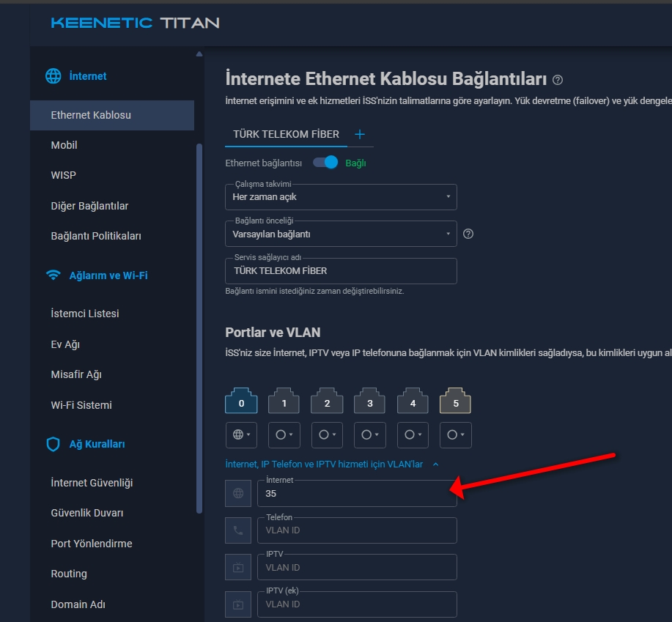Screen dimensions: 672x622
Task: Select TÜRK TELEKOM FİBER tab
Action: tap(286, 135)
